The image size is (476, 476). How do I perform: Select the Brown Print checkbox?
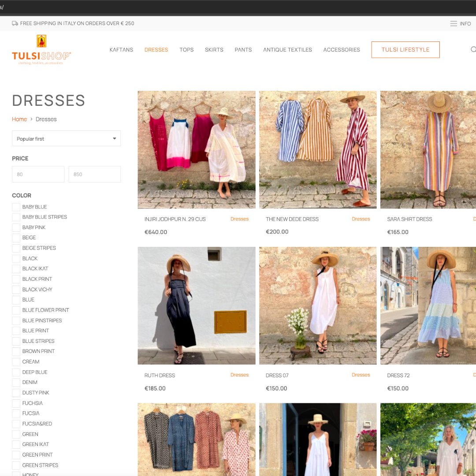16,351
